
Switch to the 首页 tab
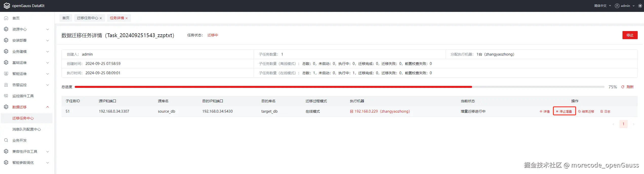[66, 18]
